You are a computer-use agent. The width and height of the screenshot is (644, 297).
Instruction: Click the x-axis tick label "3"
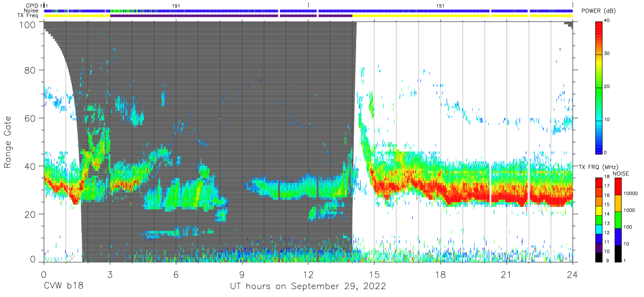110,274
